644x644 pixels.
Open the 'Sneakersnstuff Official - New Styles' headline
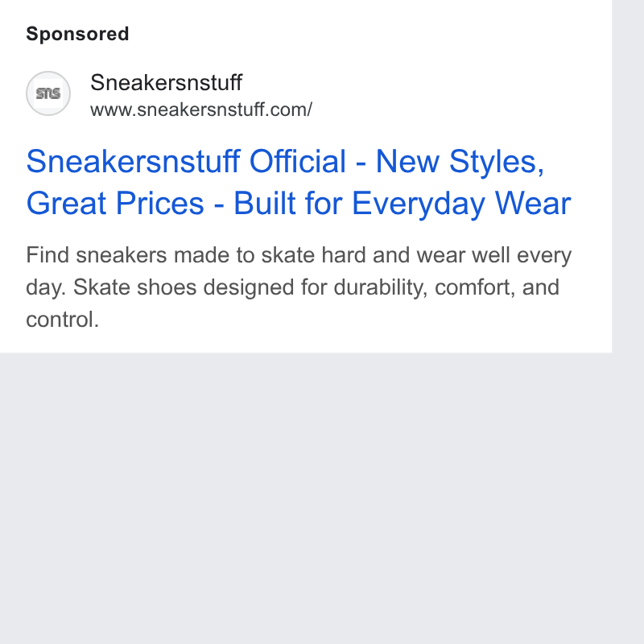pyautogui.click(x=285, y=162)
